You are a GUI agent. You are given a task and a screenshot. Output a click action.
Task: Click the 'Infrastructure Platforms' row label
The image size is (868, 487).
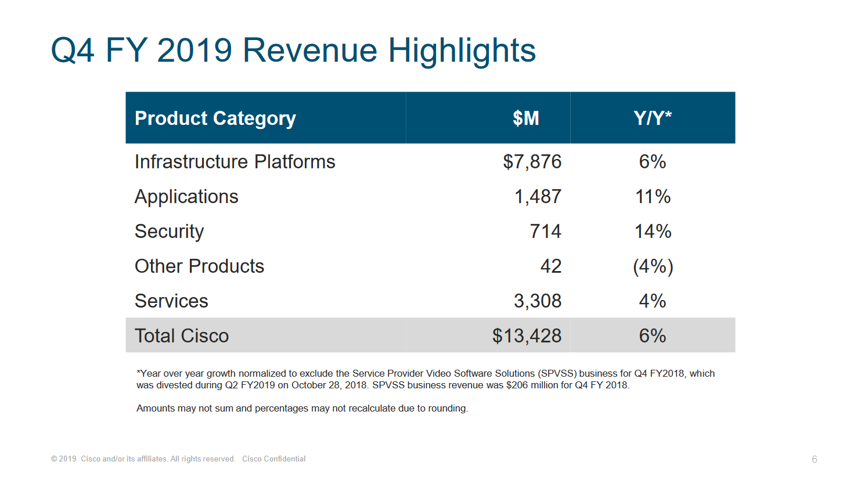[x=235, y=161]
